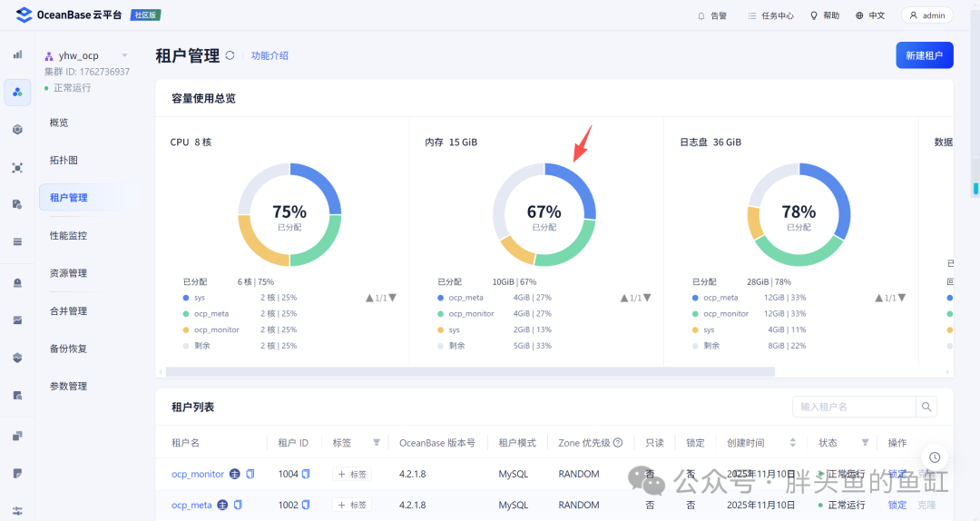Open the ocp_meta tenant link
Image resolution: width=980 pixels, height=521 pixels.
(191, 505)
